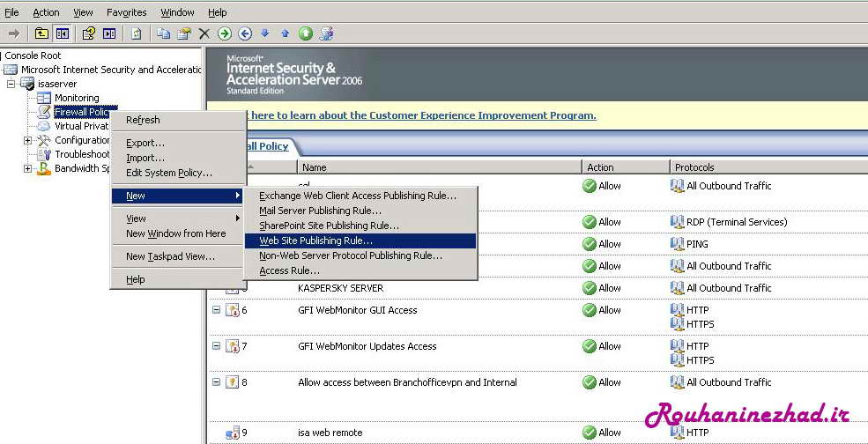Screen dimensions: 868x444
Task: Click the green up-arrow Apply icon
Action: 306,33
